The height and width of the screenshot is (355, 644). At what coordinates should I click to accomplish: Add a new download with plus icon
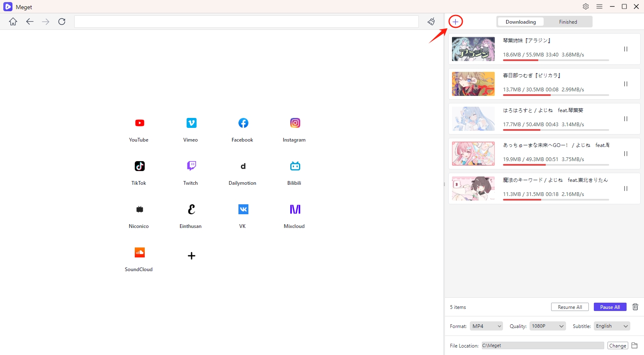pos(455,22)
